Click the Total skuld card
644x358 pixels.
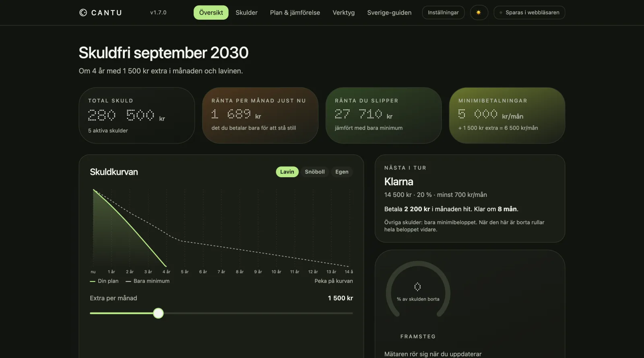click(137, 116)
